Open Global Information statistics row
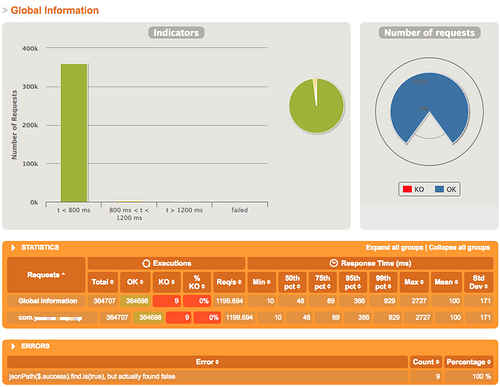The image size is (500, 387). (48, 301)
